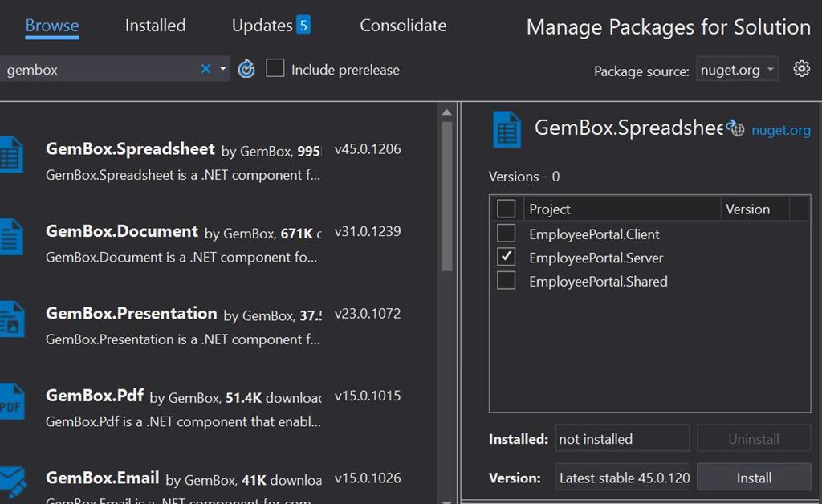Uncheck the EmployeePortal.Server project
Viewport: 822px width, 504px height.
(x=507, y=258)
